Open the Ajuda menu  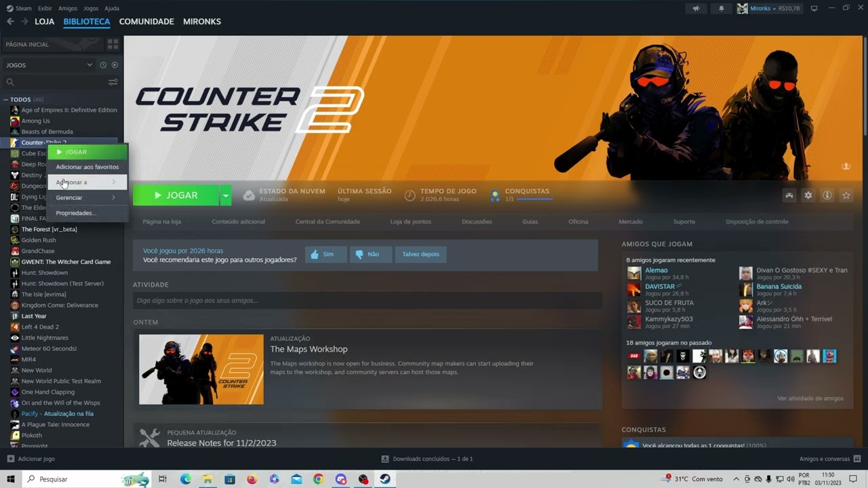(112, 8)
